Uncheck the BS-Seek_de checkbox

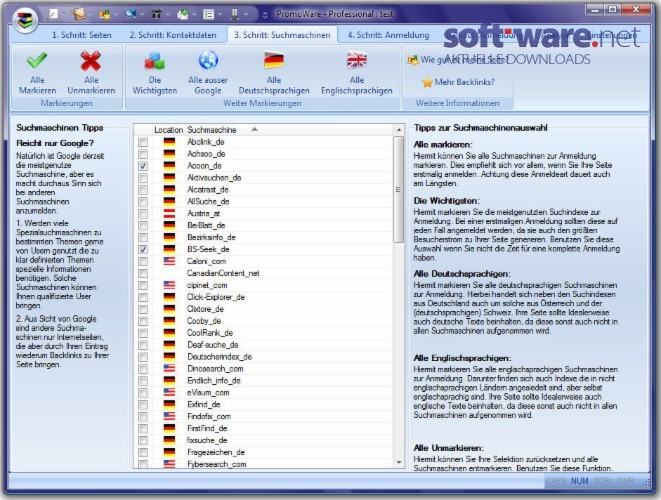143,249
